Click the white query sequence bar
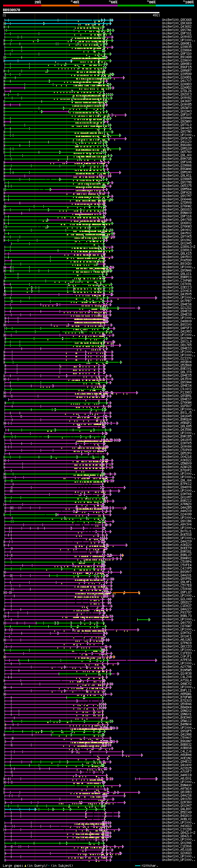 tap(81, 13)
